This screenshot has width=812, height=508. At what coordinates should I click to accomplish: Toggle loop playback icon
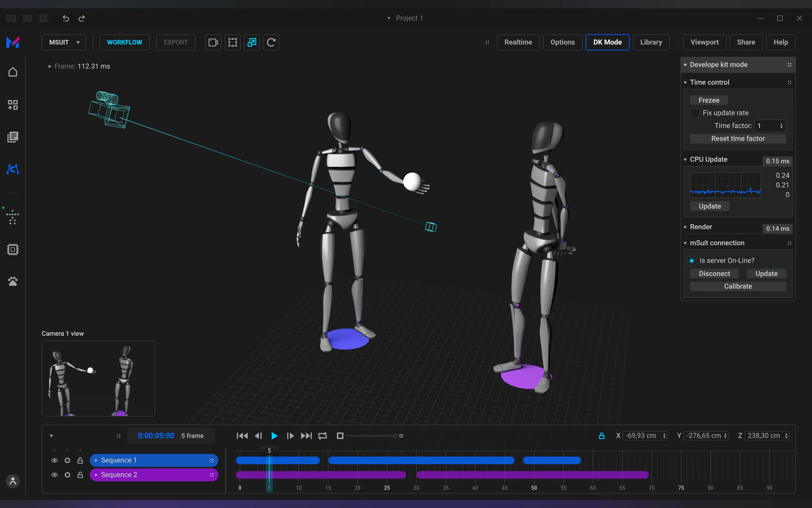pos(322,436)
